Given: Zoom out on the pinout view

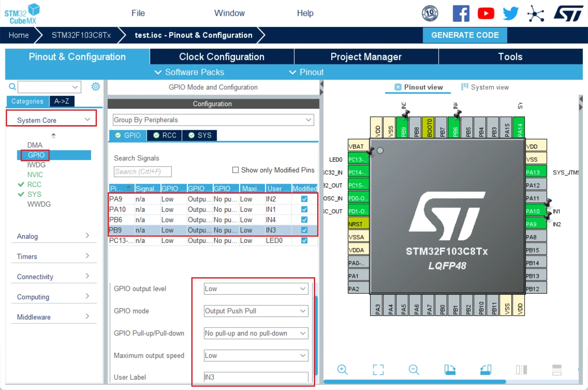Looking at the screenshot, I should [x=414, y=369].
